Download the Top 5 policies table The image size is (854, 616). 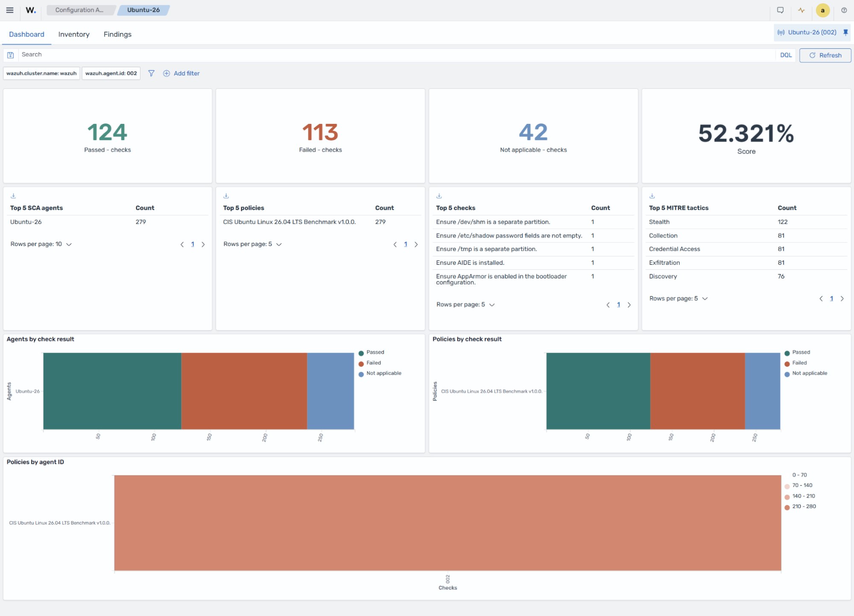226,196
